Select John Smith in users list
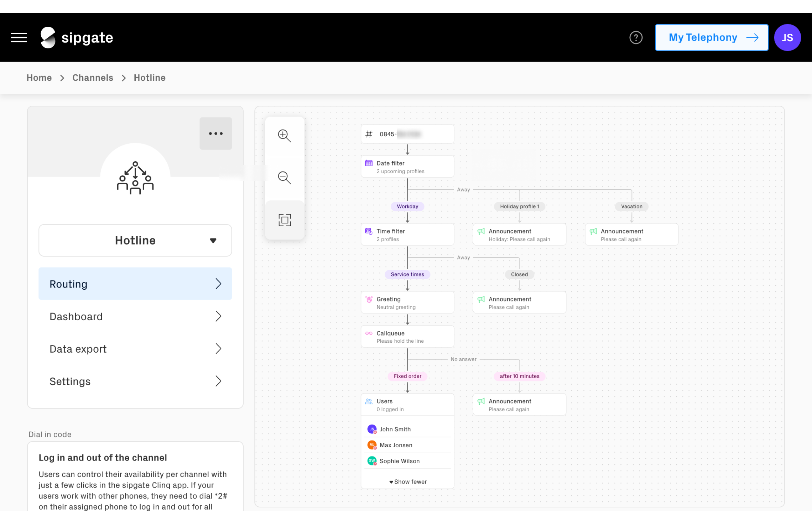Image resolution: width=812 pixels, height=511 pixels. pos(407,429)
